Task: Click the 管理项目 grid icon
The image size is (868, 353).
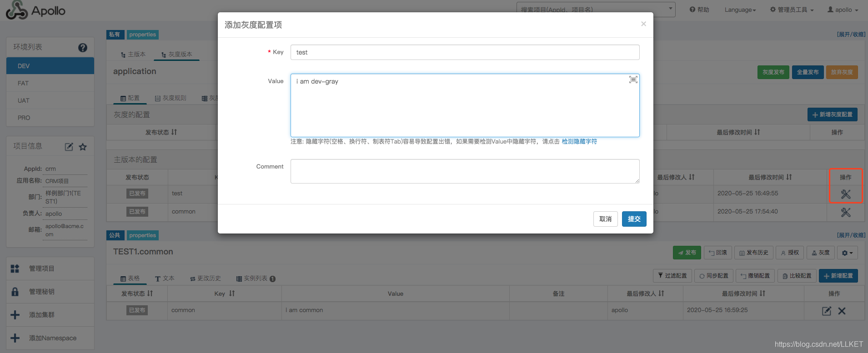Action: coord(15,268)
